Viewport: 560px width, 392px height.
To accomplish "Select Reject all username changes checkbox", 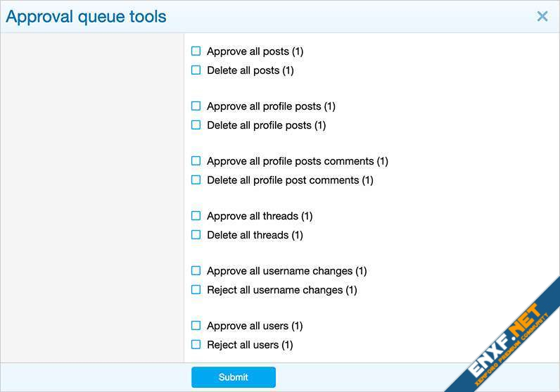I will tap(196, 290).
